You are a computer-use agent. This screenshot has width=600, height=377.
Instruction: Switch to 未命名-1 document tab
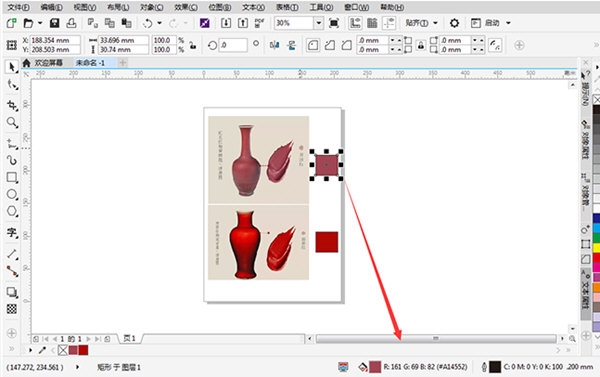coord(90,63)
